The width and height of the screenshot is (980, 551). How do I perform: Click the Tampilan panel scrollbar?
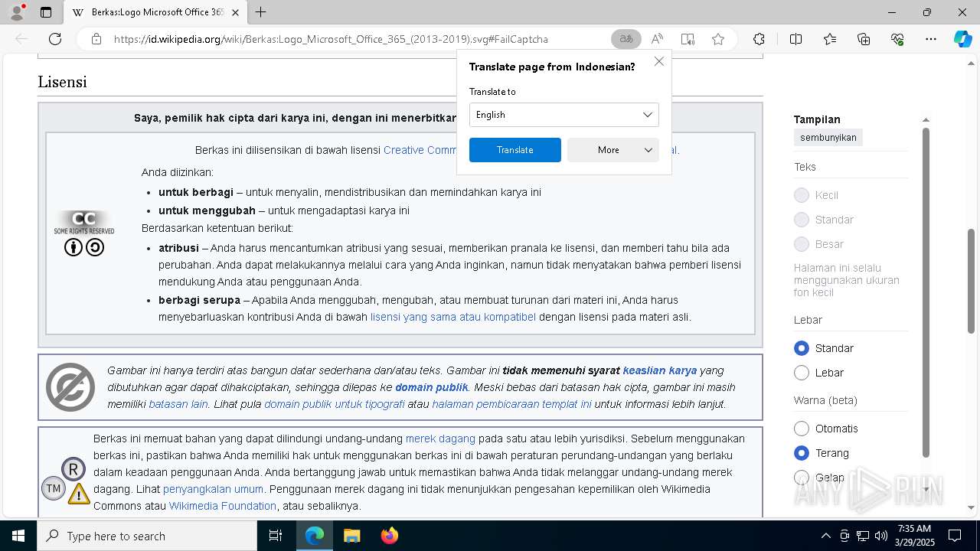(926, 292)
